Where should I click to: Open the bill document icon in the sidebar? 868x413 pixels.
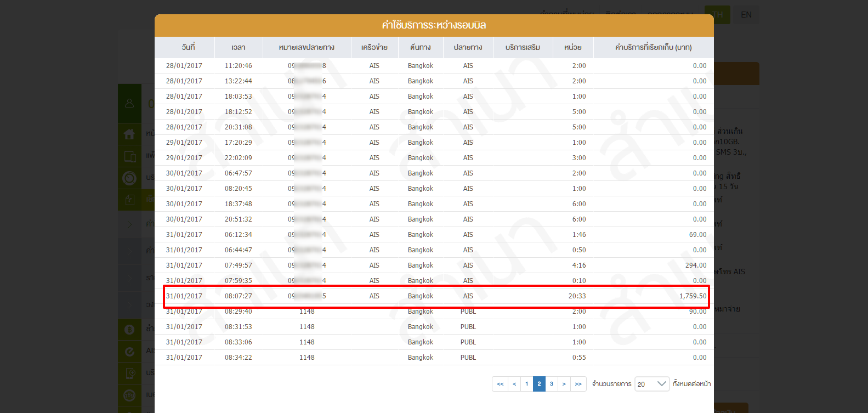coord(129,200)
